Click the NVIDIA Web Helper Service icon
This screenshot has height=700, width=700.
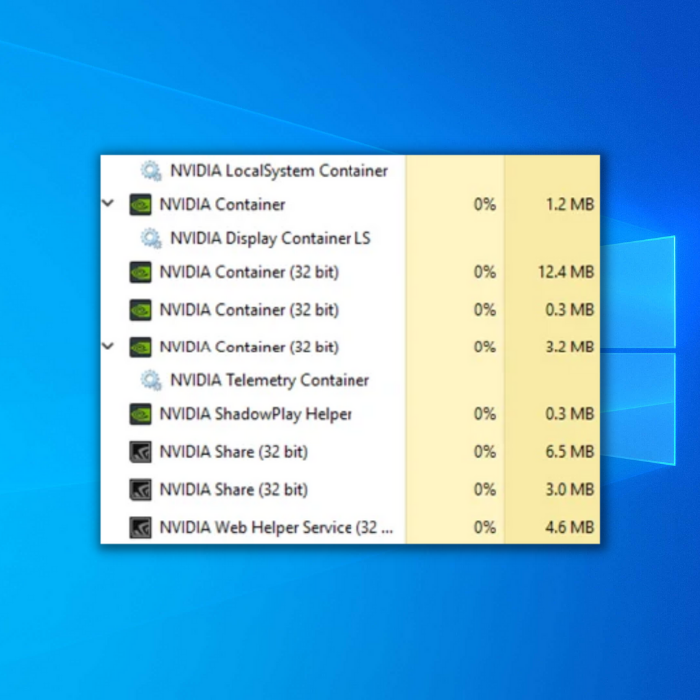[x=140, y=528]
